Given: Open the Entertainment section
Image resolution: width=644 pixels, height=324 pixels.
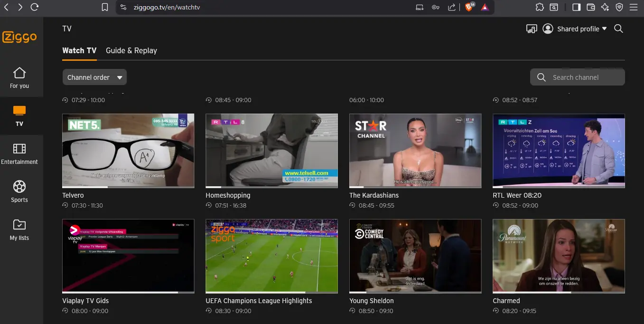Looking at the screenshot, I should pyautogui.click(x=19, y=154).
